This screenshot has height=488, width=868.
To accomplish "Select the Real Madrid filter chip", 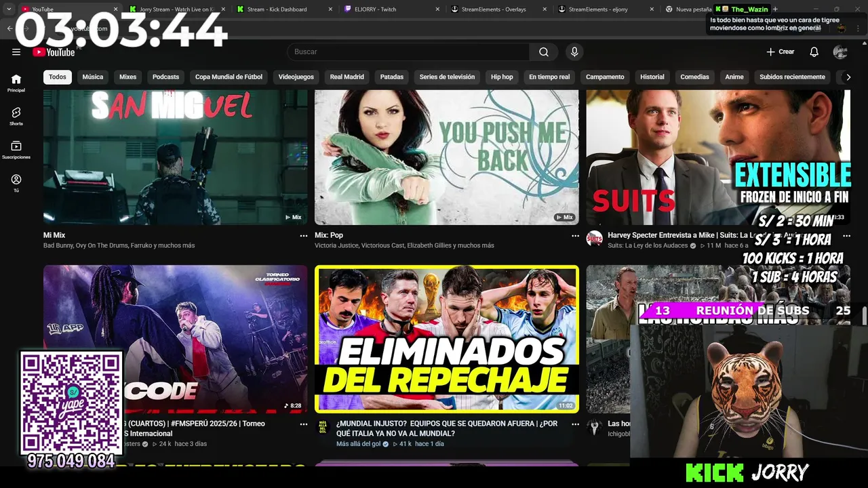I will pos(347,77).
